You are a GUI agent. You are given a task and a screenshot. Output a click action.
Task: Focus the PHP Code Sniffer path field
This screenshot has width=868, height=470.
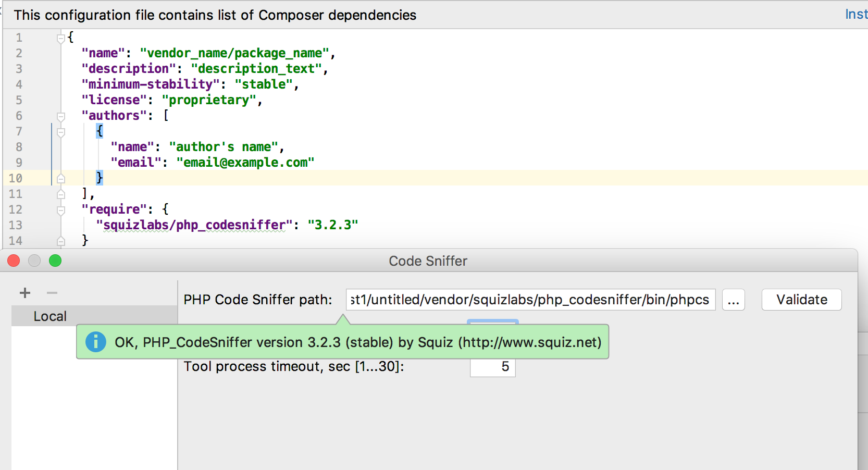[x=530, y=300]
